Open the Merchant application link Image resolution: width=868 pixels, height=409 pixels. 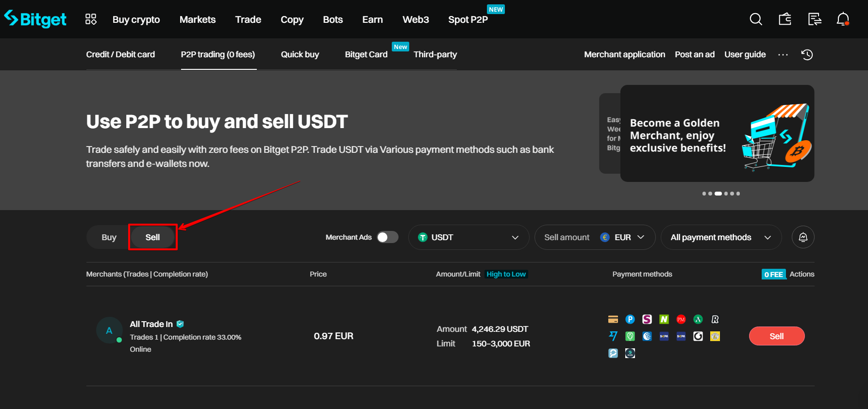pos(624,54)
